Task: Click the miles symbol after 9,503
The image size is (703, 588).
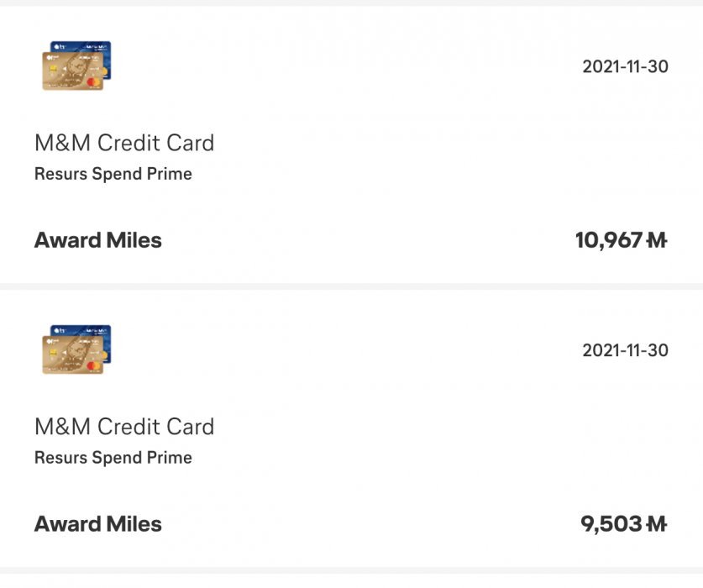Action: pos(657,524)
